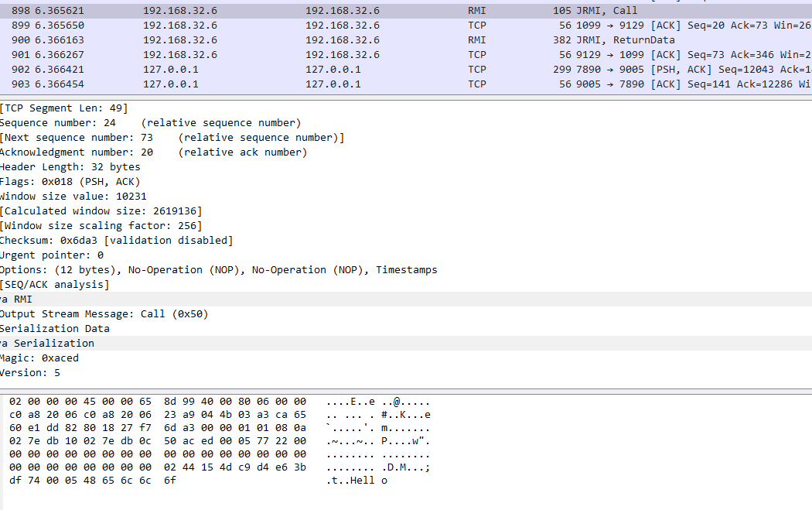This screenshot has width=812, height=510.
Task: Select Output Stream Message: Call (0x50) line
Action: click(104, 314)
